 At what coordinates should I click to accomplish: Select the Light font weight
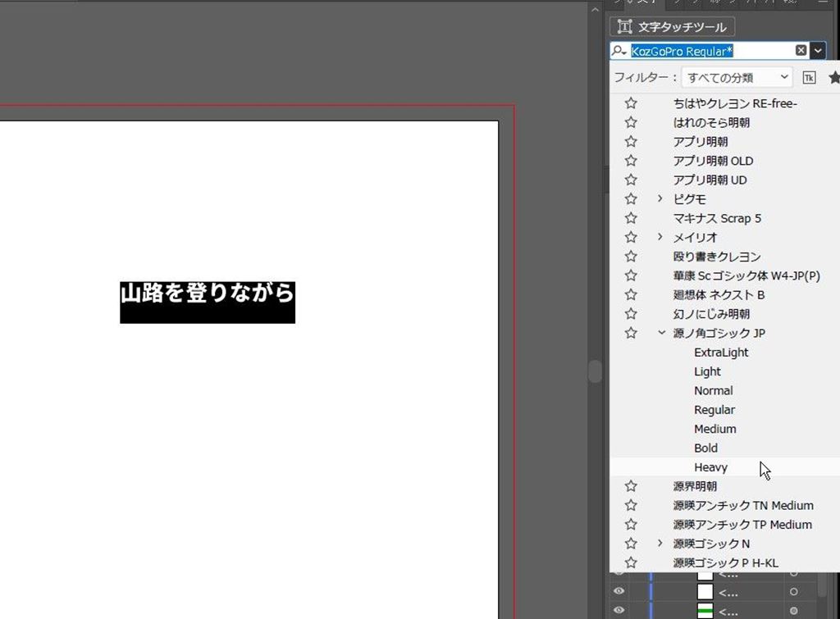point(707,371)
